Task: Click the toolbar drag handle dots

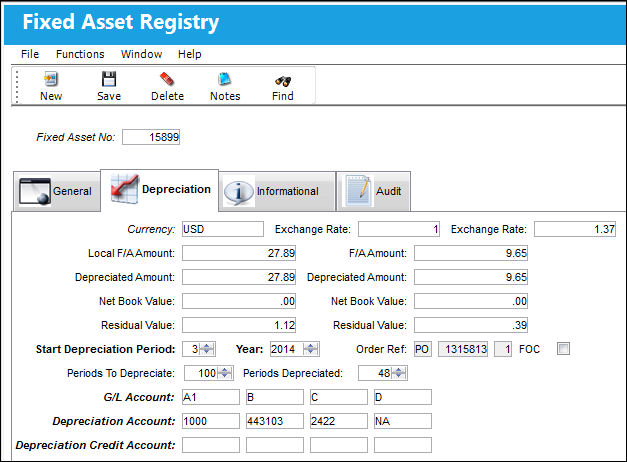Action: 17,86
